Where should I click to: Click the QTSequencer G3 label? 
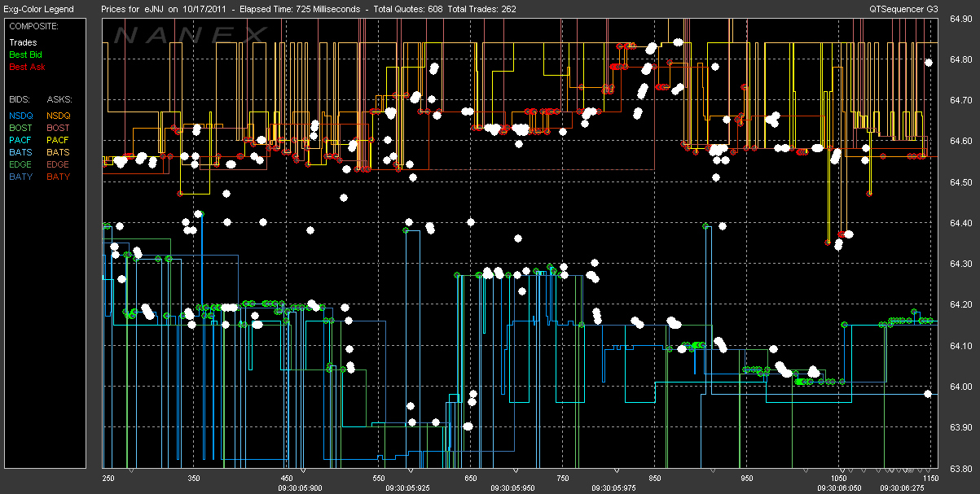(x=903, y=9)
